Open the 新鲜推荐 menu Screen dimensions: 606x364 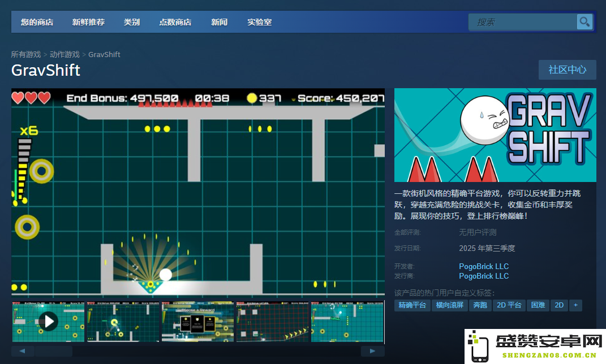click(x=88, y=22)
